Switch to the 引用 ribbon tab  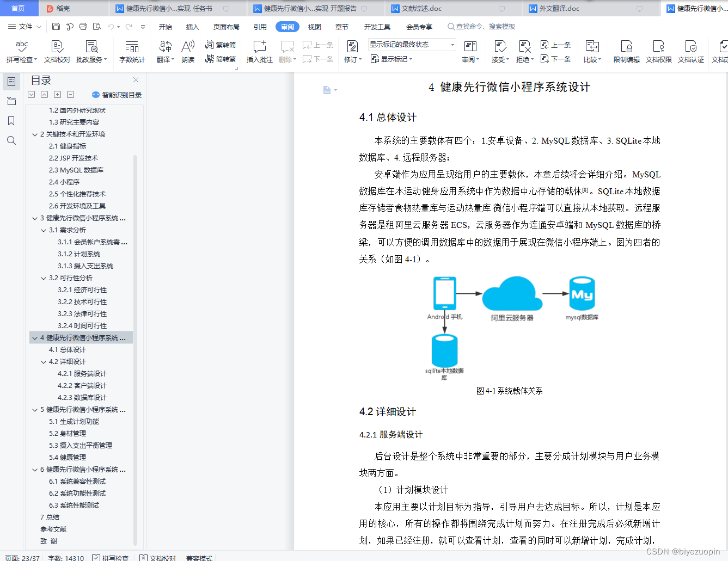click(x=260, y=27)
